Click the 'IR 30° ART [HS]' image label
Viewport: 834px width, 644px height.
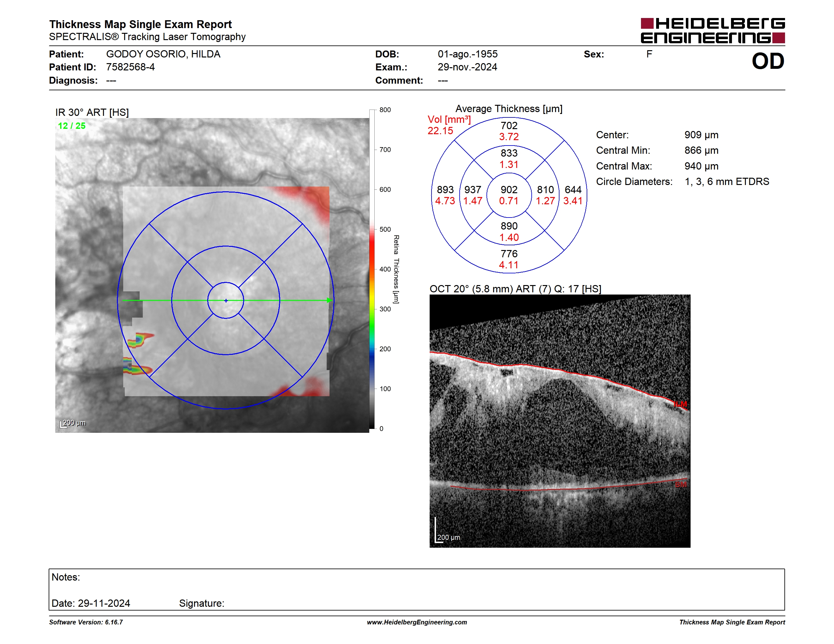click(92, 113)
